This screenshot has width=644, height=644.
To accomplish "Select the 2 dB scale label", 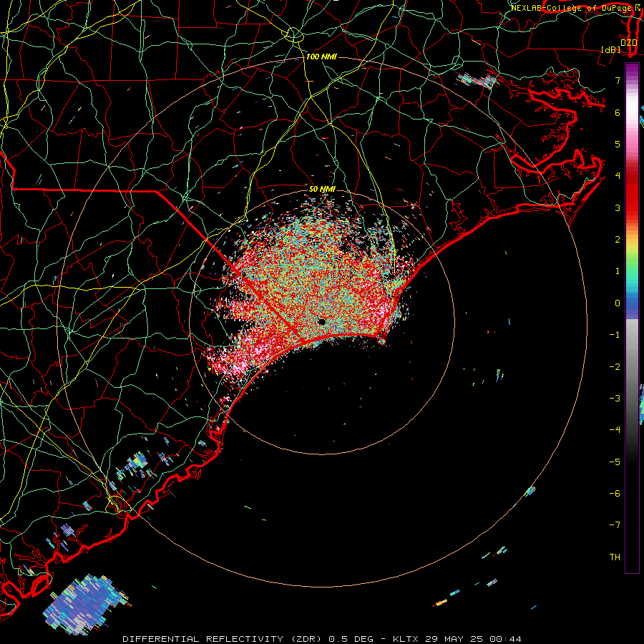I will tap(618, 240).
